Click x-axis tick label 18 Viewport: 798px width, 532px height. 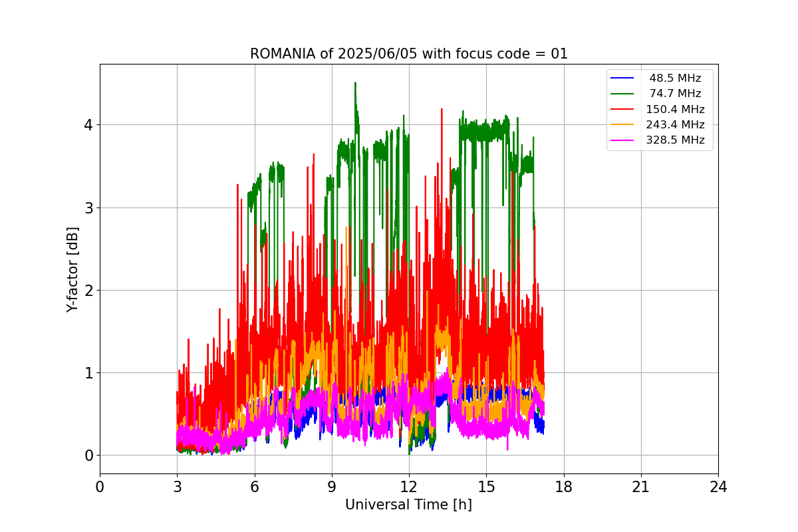(x=563, y=487)
